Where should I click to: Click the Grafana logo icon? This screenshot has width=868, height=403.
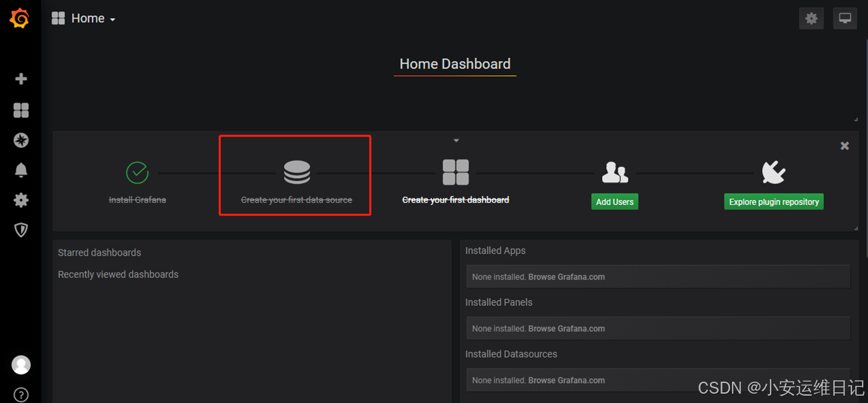19,18
